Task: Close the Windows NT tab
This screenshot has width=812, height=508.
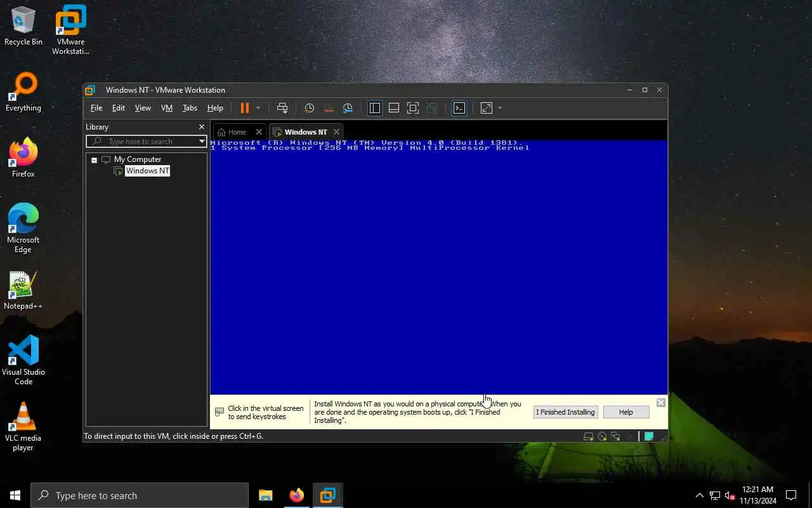Action: (336, 132)
